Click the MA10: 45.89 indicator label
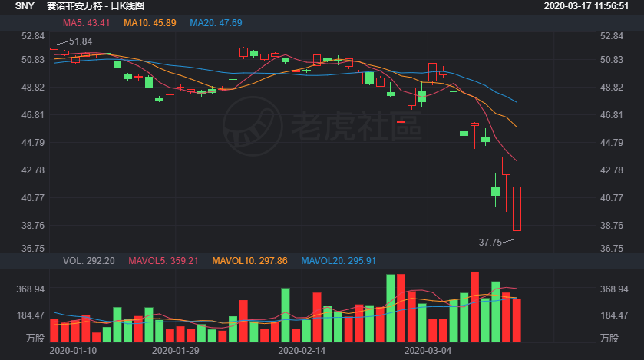 click(150, 23)
